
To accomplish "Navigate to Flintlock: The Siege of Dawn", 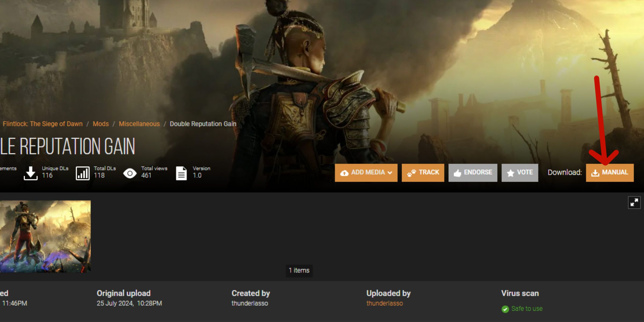I will (43, 124).
